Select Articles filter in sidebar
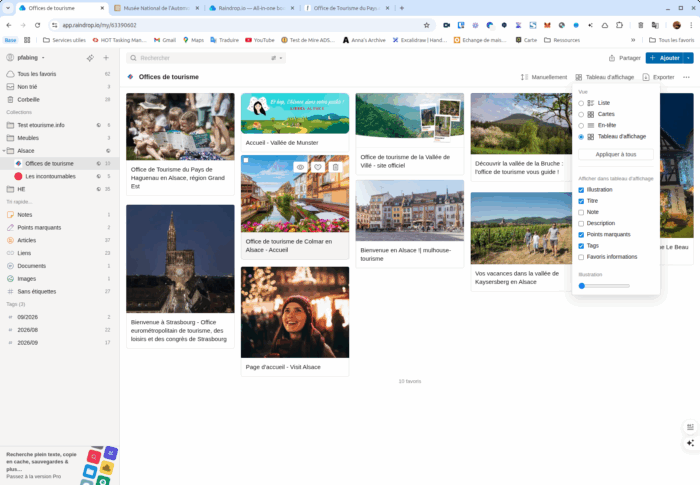The height and width of the screenshot is (485, 700). pos(27,240)
